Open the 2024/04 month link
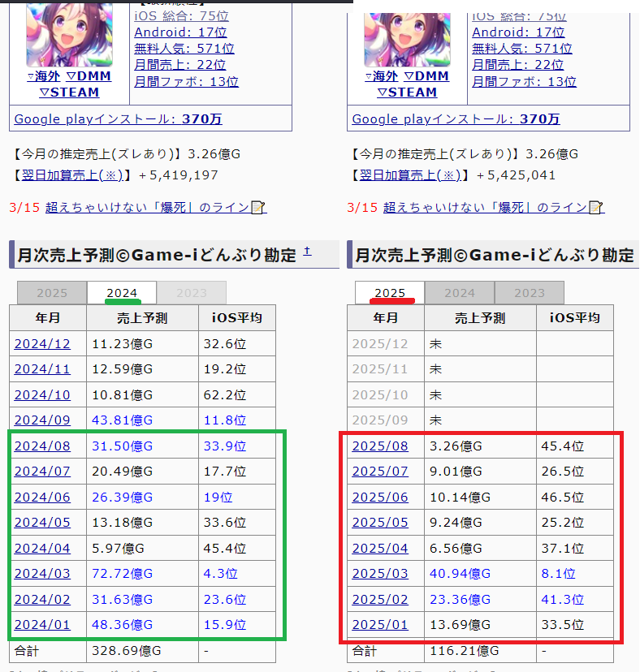Screen dimensions: 640x672 [x=42, y=548]
